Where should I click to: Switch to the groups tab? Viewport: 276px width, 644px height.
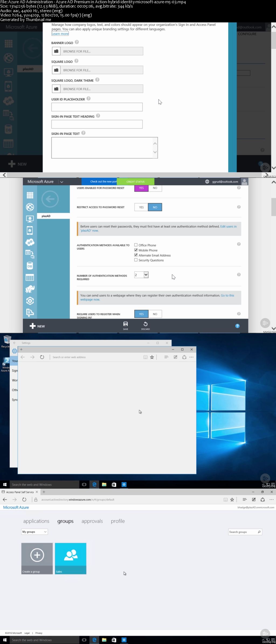tap(65, 521)
